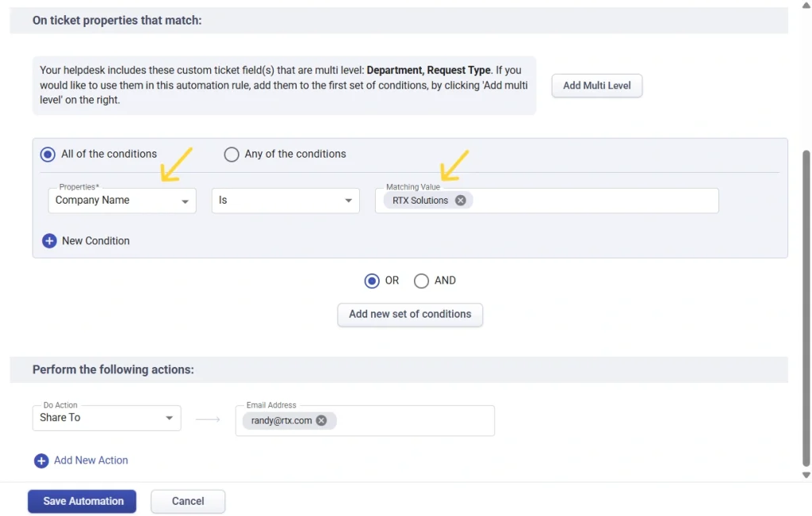Click the New Condition link text
This screenshot has height=516, width=812.
(96, 241)
